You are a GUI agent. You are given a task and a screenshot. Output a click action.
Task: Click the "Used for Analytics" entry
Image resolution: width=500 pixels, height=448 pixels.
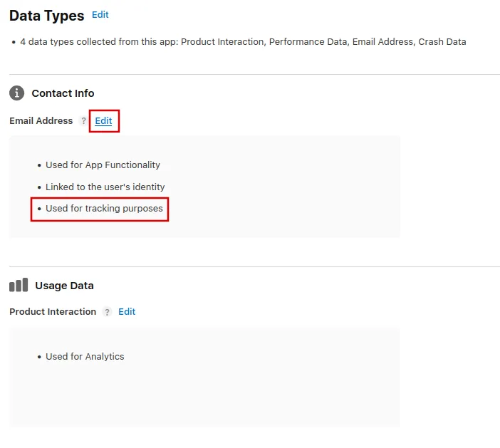85,356
